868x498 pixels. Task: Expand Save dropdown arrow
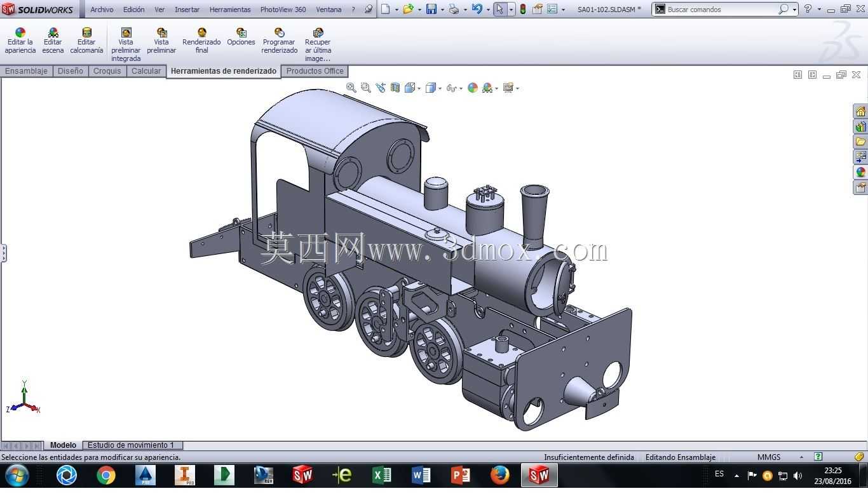[442, 10]
